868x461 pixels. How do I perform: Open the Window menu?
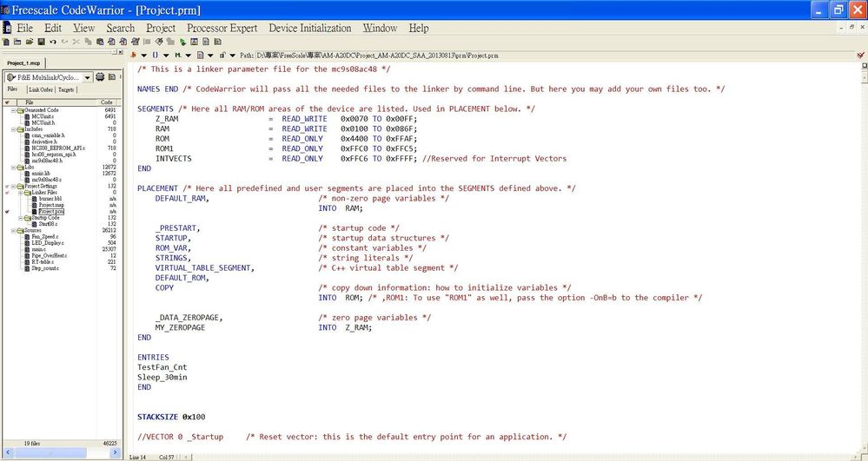(380, 28)
